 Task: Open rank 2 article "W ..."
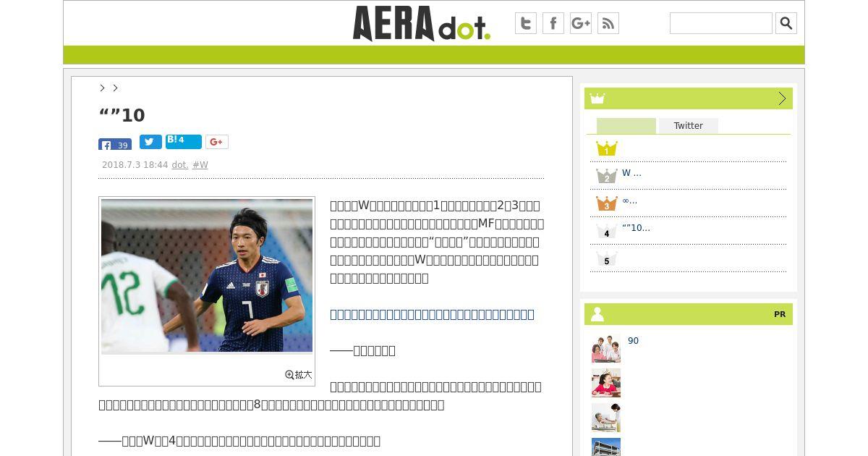point(631,173)
